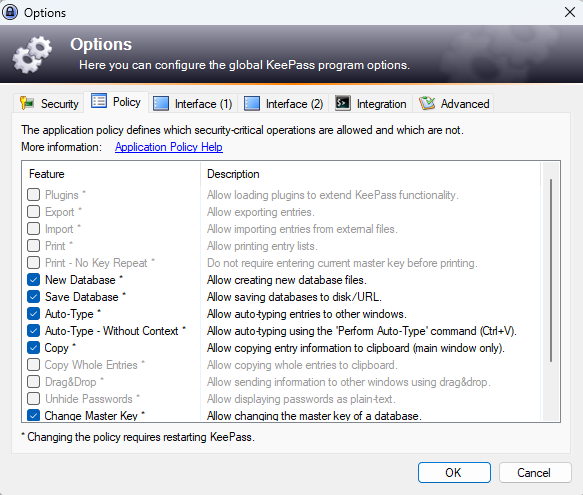Select the 'Allow creating new database files.' text
This screenshot has height=495, width=583.
pyautogui.click(x=287, y=280)
